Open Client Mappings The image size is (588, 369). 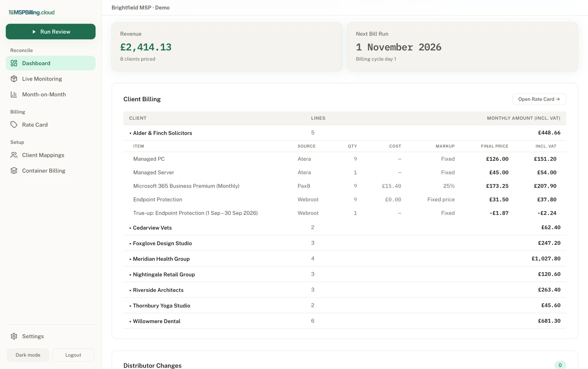pos(50,155)
